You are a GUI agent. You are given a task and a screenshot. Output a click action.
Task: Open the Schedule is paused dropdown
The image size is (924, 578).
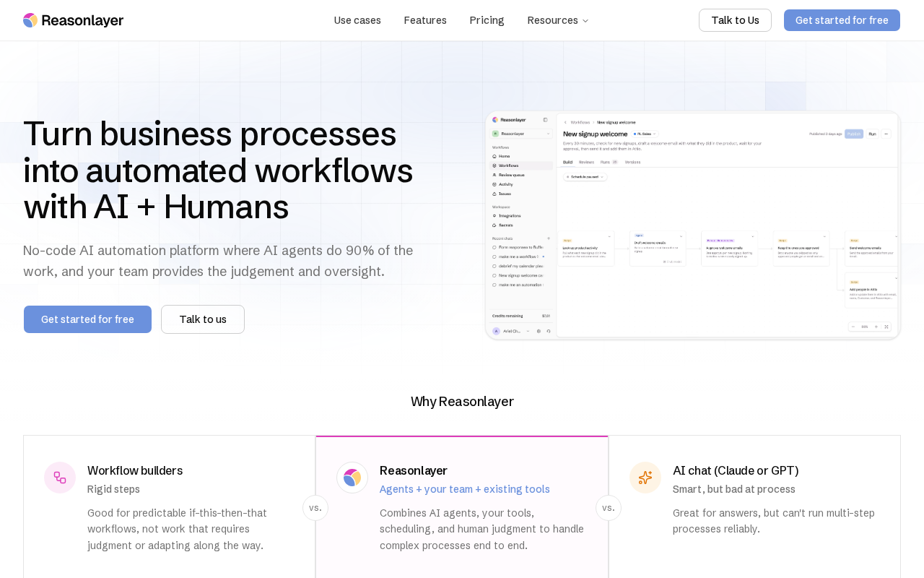[x=585, y=176]
